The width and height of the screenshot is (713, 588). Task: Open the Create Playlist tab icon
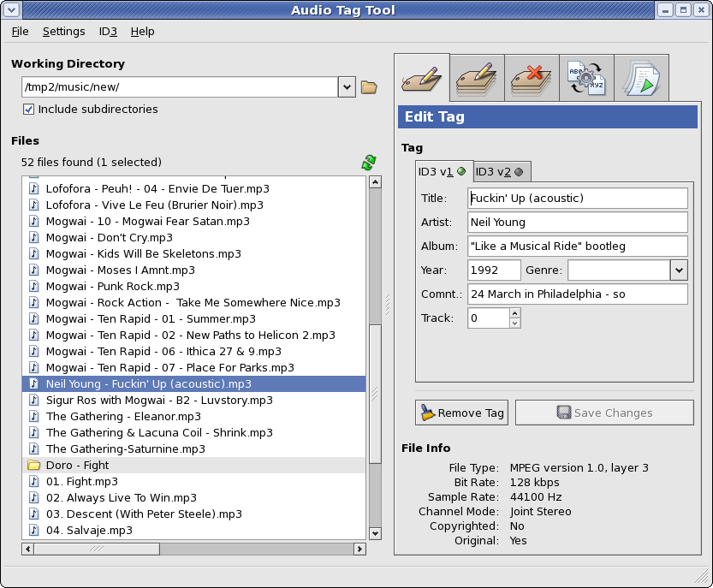[x=641, y=78]
